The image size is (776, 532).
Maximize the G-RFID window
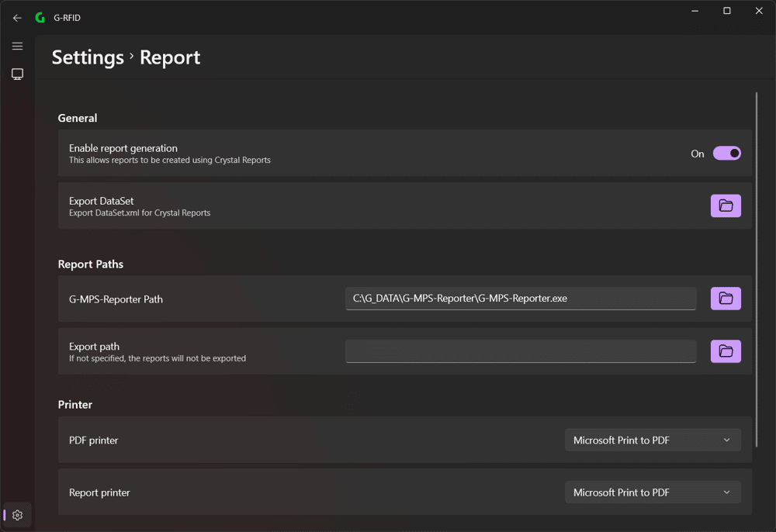726,11
